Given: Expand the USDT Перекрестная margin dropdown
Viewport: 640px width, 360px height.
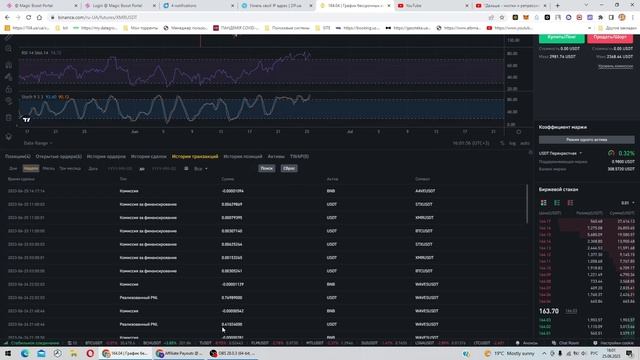Looking at the screenshot, I should (x=560, y=153).
